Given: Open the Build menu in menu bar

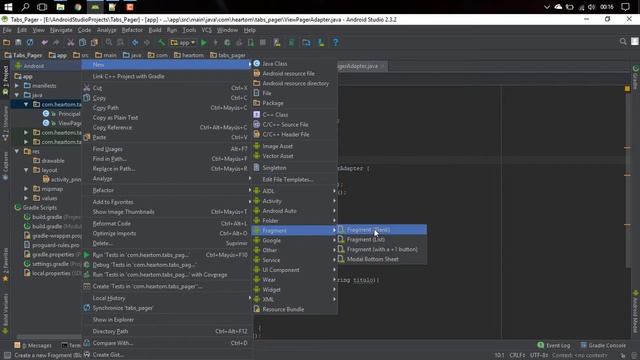Looking at the screenshot, I should tap(155, 30).
